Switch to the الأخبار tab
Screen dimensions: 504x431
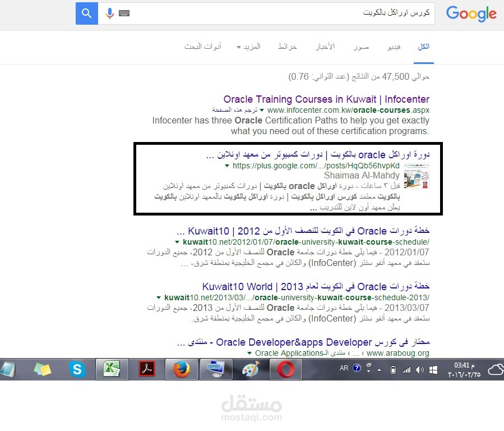(x=325, y=47)
